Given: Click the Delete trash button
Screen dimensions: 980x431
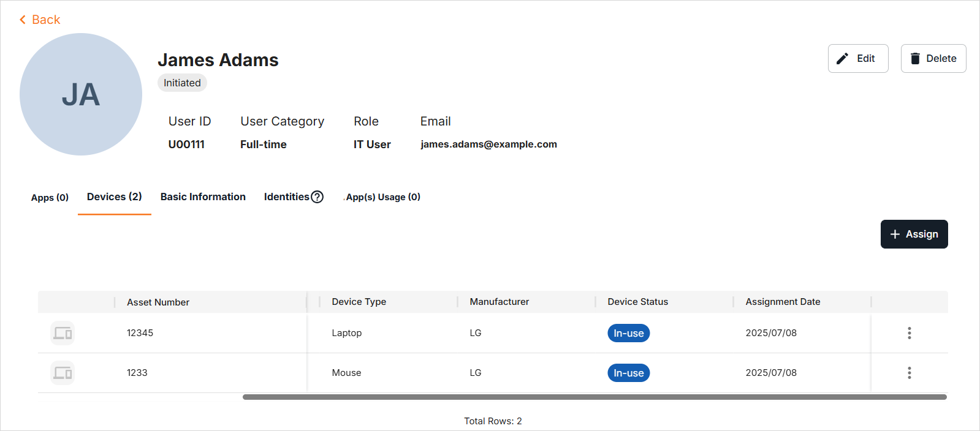Looking at the screenshot, I should coord(933,59).
